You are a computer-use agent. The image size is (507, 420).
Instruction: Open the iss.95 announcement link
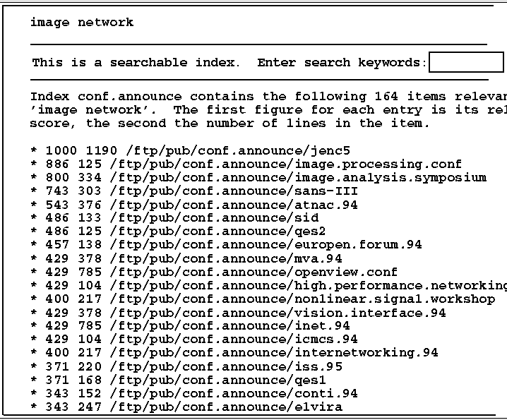pyautogui.click(x=226, y=366)
